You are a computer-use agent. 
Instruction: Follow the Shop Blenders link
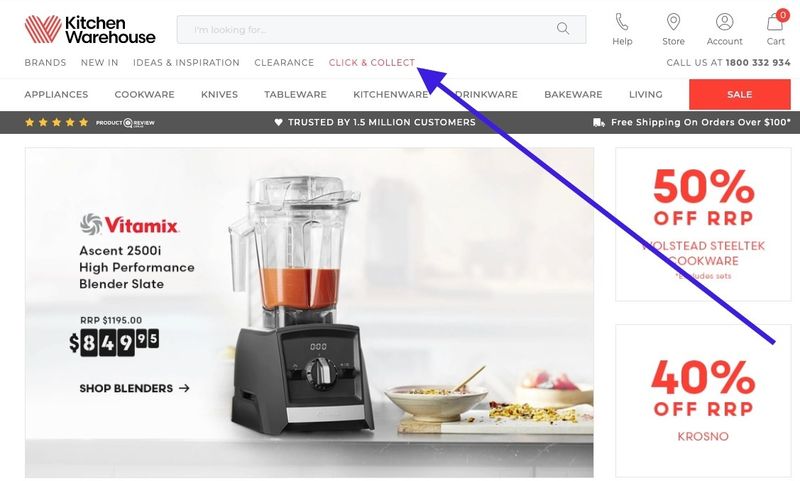(x=134, y=388)
